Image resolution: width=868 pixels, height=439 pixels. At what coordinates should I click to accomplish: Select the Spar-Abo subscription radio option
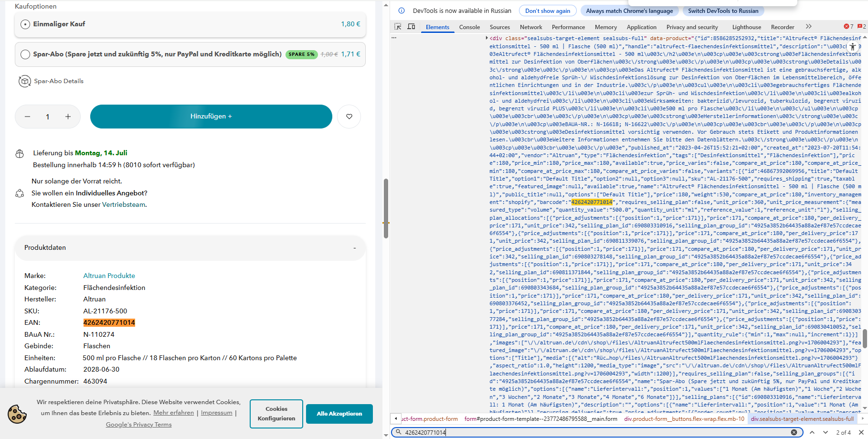[x=25, y=54]
